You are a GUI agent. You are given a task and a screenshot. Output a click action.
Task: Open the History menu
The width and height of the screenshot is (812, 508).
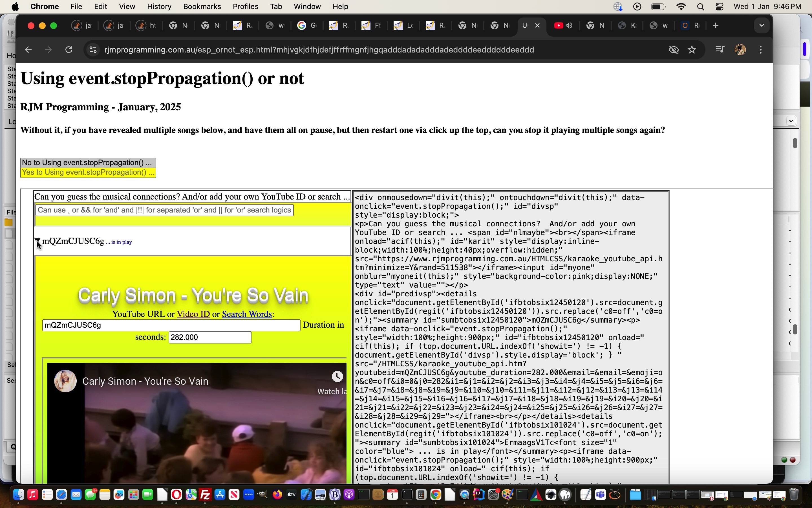159,7
